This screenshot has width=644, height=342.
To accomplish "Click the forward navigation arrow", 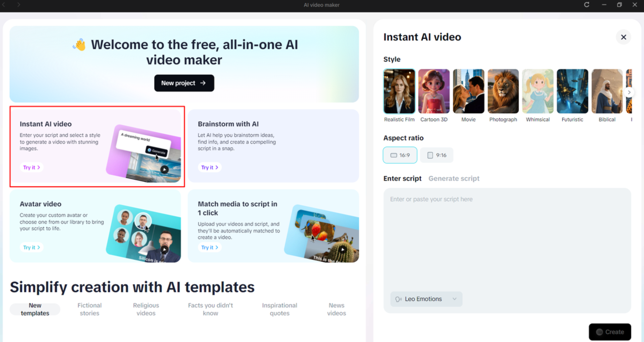I will (x=19, y=5).
